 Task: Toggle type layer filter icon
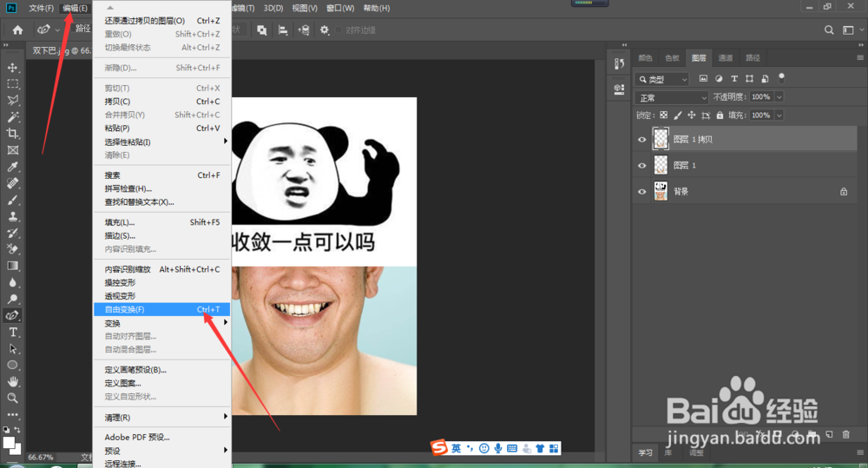[x=734, y=79]
